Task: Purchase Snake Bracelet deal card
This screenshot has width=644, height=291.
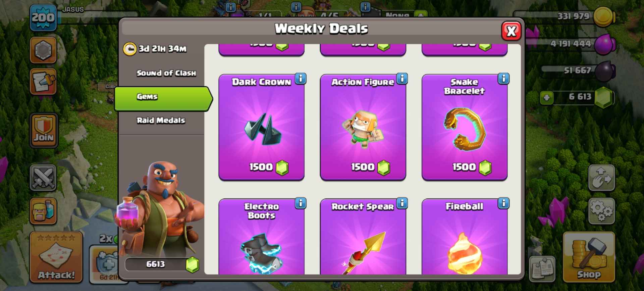Action: pos(464,128)
